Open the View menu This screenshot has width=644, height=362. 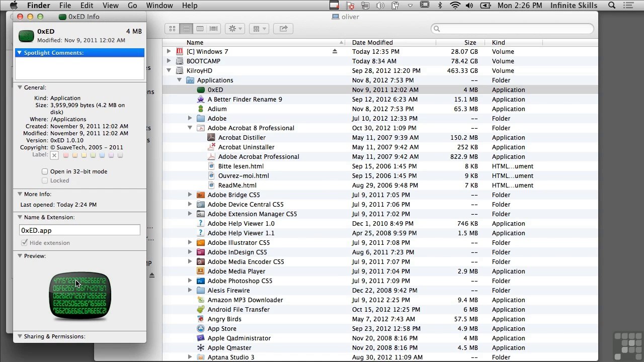coord(110,6)
